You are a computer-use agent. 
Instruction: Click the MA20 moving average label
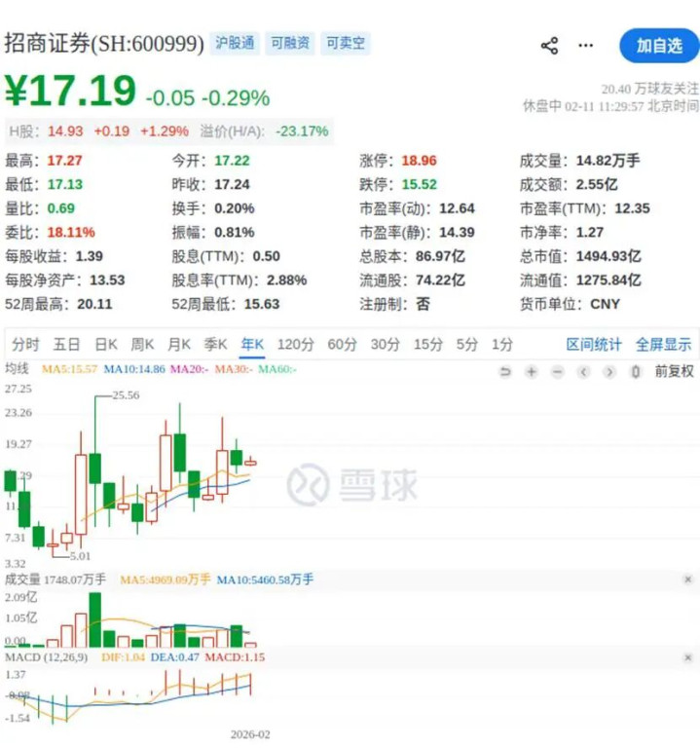coord(189,369)
